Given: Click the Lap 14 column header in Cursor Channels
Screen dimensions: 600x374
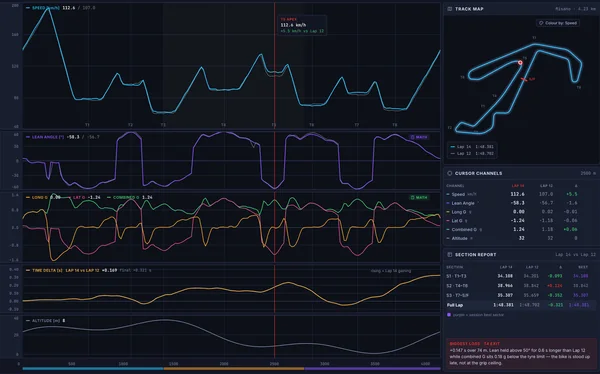Looking at the screenshot, I should (x=518, y=186).
